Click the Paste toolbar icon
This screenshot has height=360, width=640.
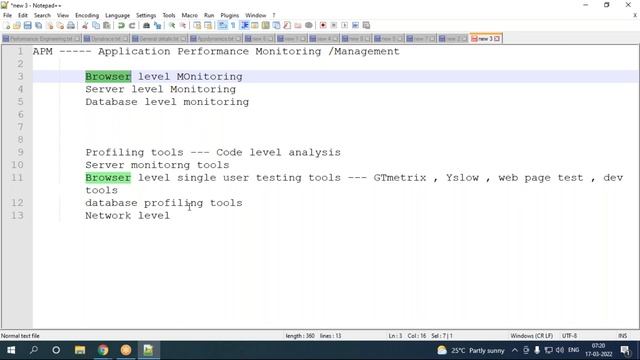tap(107, 25)
